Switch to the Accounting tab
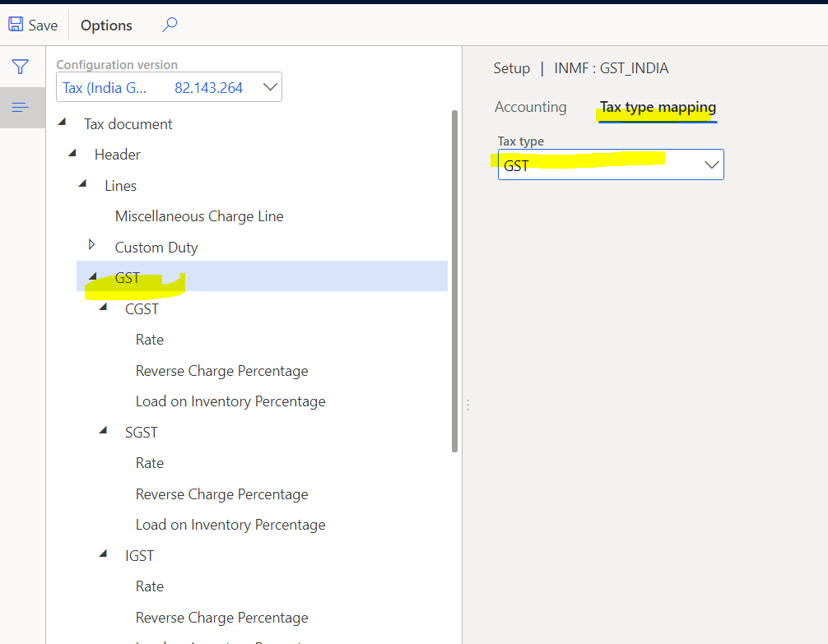The height and width of the screenshot is (644, 828). pyautogui.click(x=530, y=106)
